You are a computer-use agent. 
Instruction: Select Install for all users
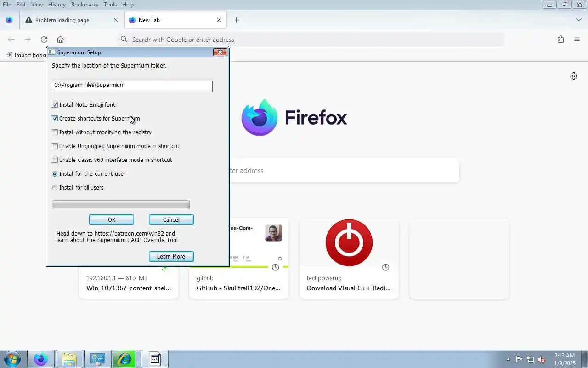pyautogui.click(x=55, y=188)
